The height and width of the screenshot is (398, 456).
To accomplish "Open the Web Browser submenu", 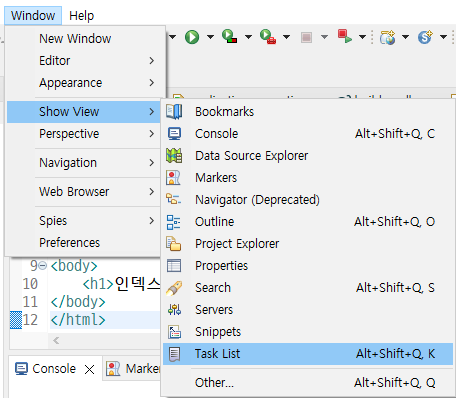I will [84, 192].
